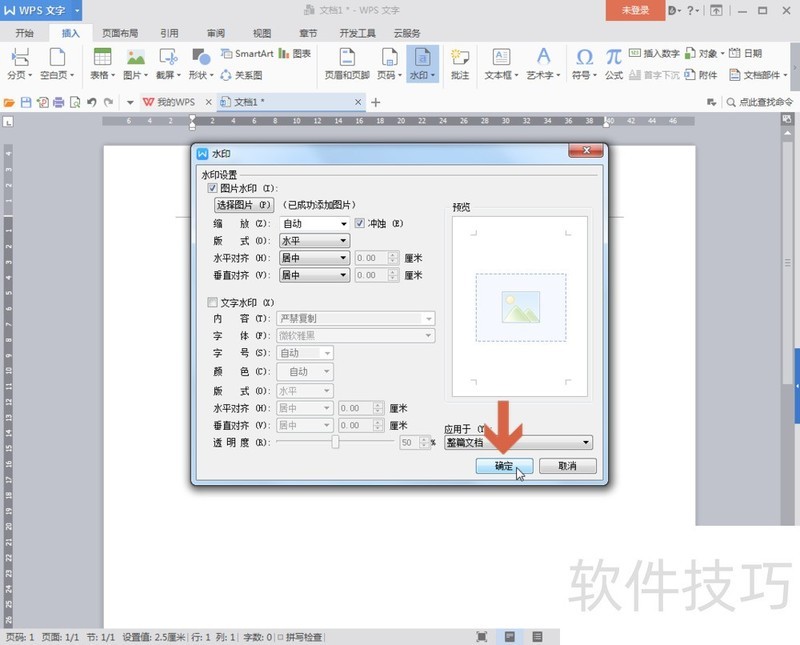Close the 水印 dialog with the X

pos(586,150)
